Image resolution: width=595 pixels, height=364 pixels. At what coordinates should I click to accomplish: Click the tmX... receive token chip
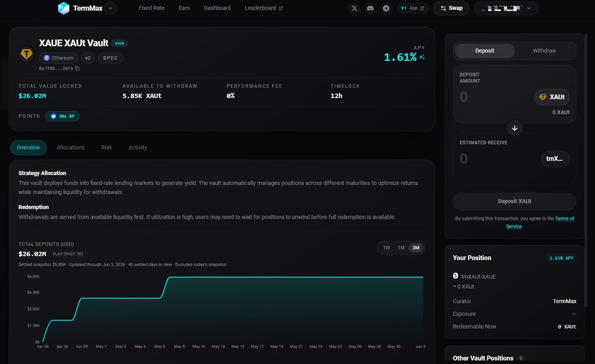(x=555, y=158)
